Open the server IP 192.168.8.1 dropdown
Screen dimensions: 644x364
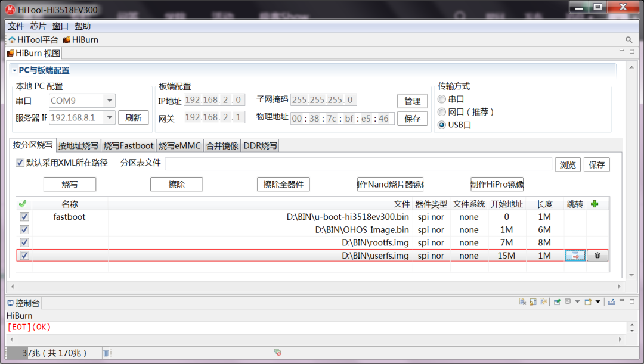(x=109, y=117)
